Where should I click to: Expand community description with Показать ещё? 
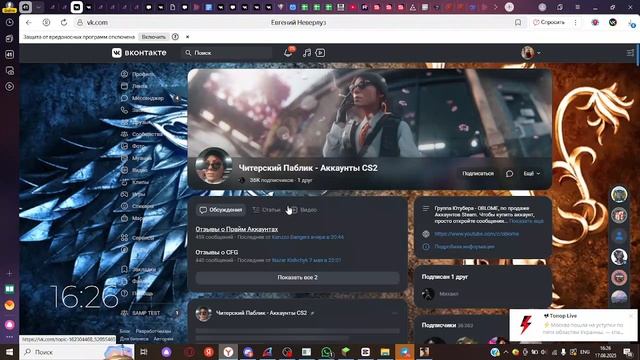526,221
